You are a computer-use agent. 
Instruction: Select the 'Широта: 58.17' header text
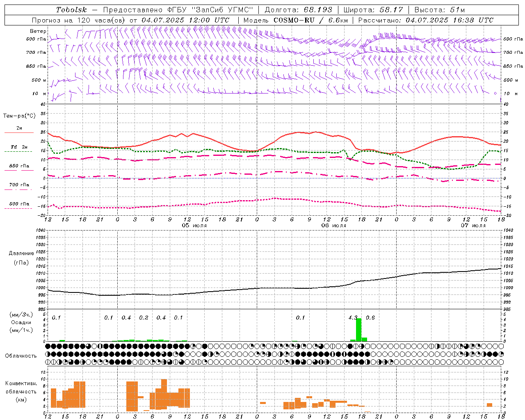(373, 10)
